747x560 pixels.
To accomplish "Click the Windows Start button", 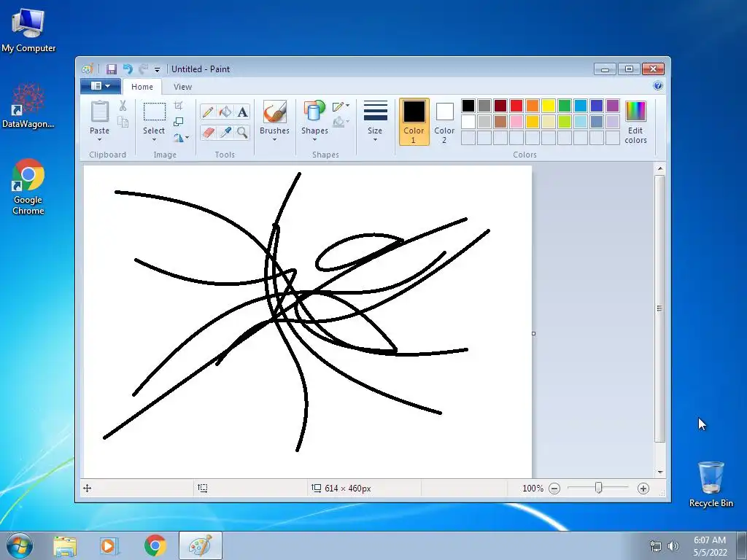I will point(19,545).
